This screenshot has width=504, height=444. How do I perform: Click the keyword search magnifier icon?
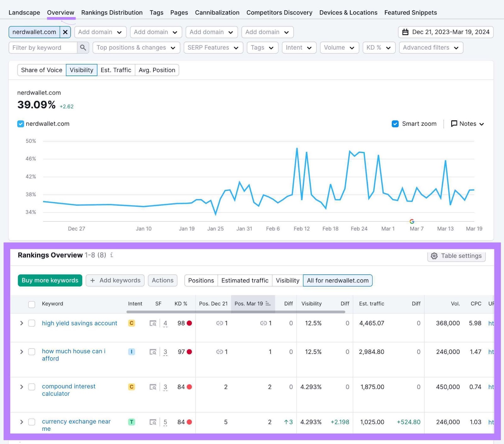pos(83,48)
